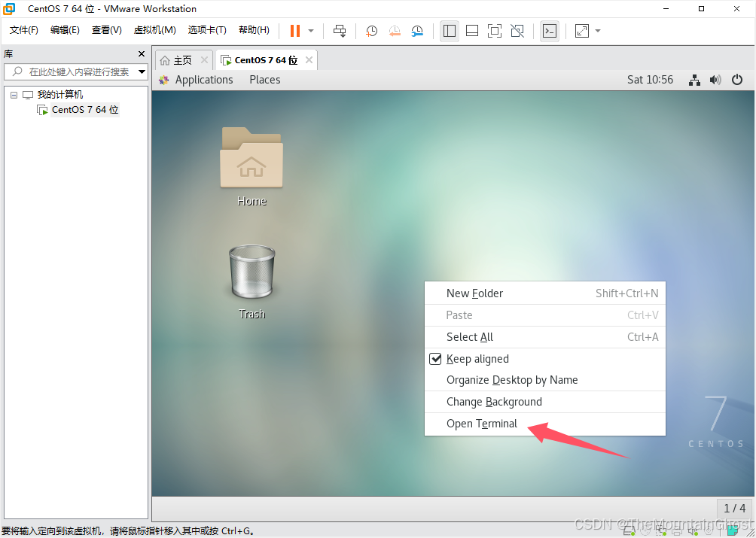Close the 主页 tab
Image resolution: width=756 pixels, height=538 pixels.
[204, 59]
